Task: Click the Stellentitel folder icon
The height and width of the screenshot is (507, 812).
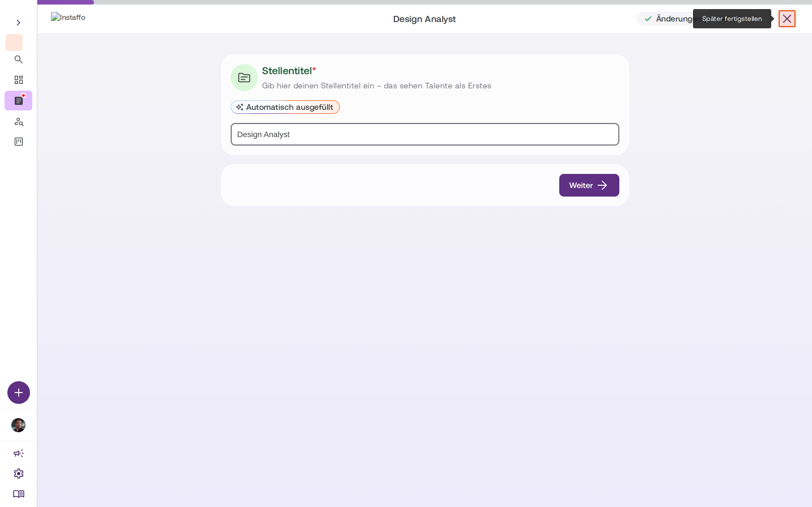Action: point(244,78)
